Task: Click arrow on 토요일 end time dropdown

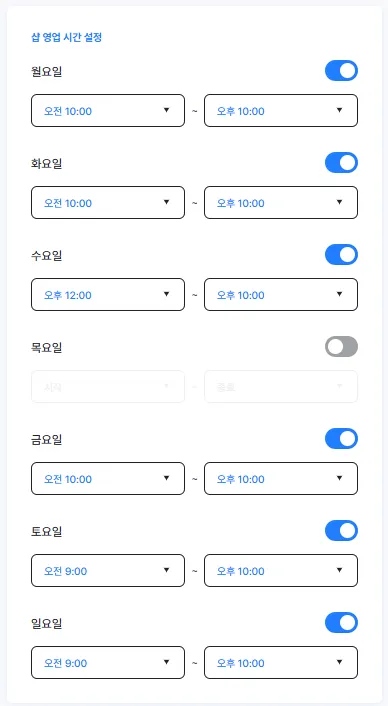Action: coord(339,570)
